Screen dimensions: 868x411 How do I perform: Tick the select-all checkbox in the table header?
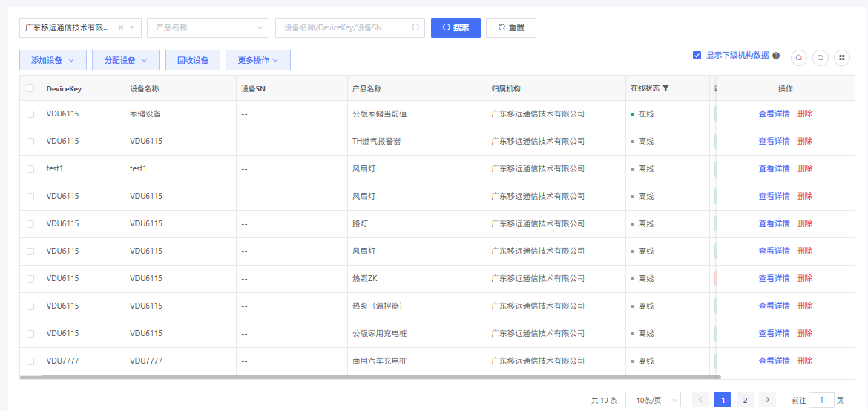pos(30,88)
